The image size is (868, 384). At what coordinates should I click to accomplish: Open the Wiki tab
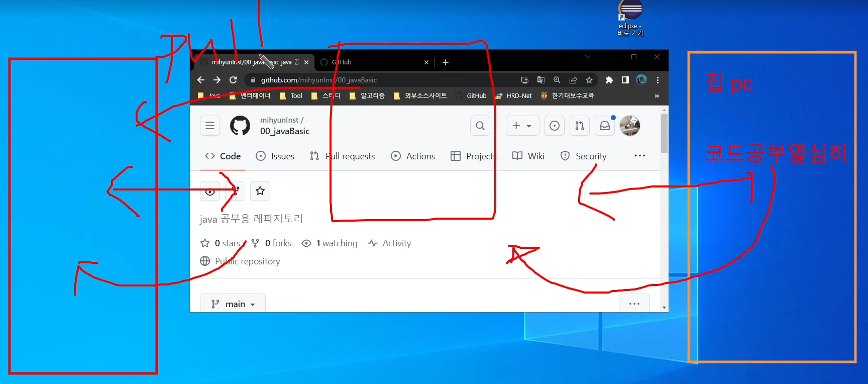(x=528, y=156)
